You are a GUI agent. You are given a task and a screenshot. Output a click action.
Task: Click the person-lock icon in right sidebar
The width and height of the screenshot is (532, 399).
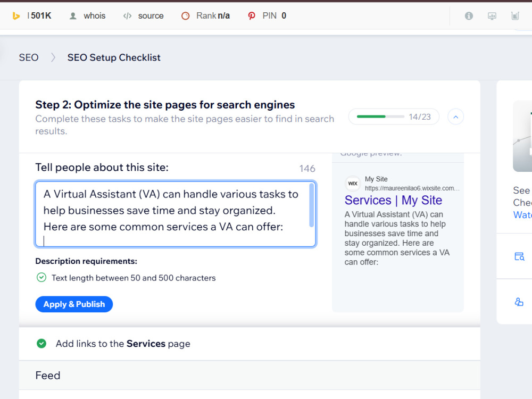[519, 302]
